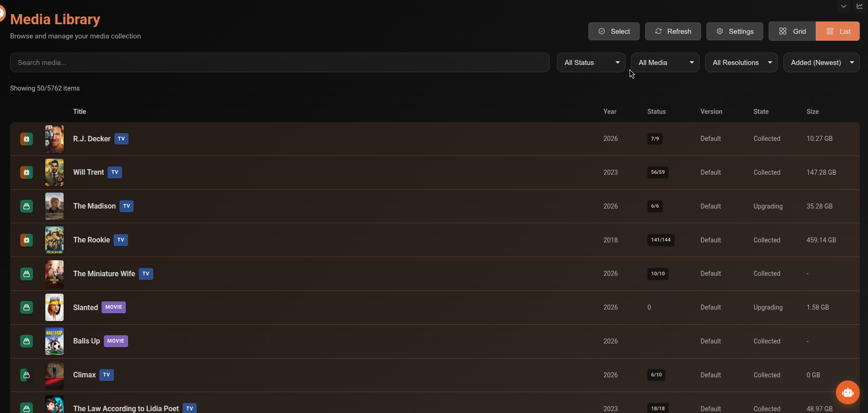Click the Select button
Image resolution: width=868 pixels, height=413 pixels.
[614, 32]
